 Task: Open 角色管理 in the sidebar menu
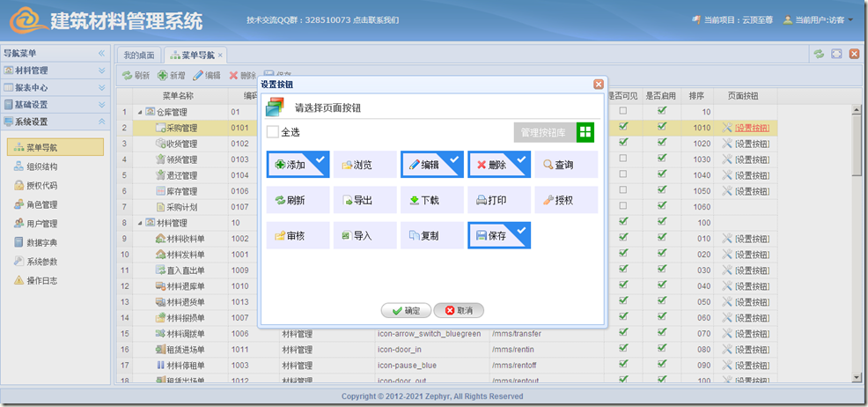tap(42, 204)
